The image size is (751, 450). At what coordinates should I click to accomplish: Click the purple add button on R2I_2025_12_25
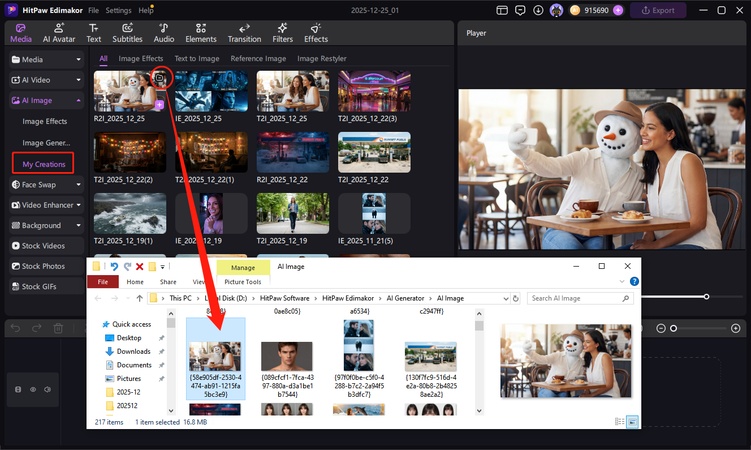tap(160, 104)
